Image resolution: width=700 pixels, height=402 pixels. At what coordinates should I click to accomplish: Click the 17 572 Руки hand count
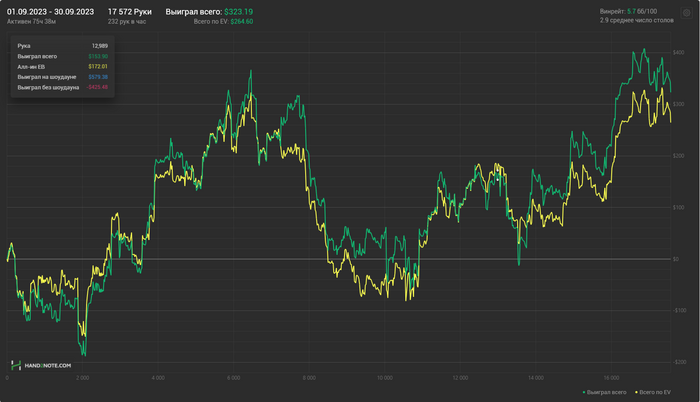click(129, 12)
